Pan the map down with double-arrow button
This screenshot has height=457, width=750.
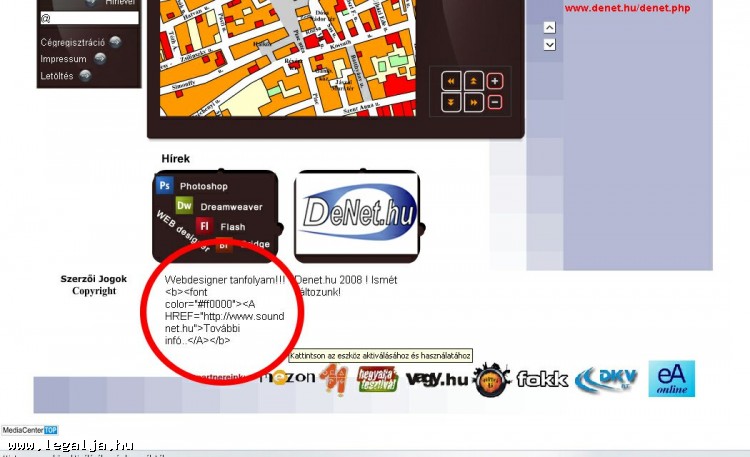point(450,102)
